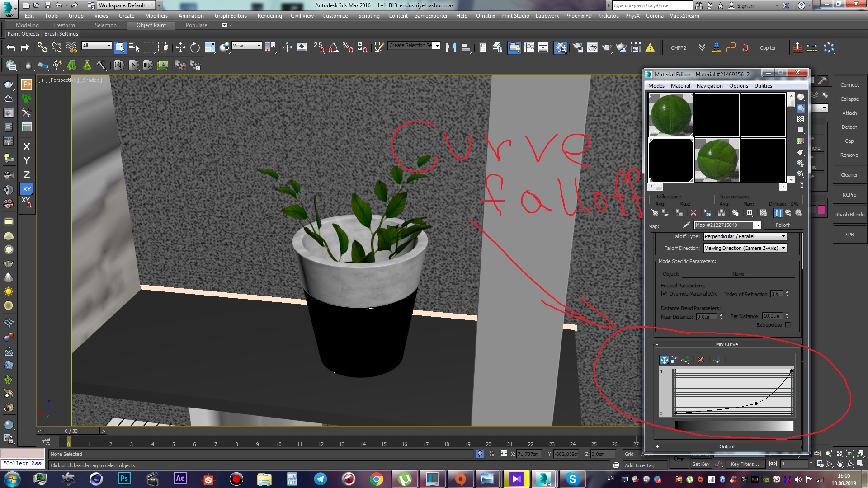Click Reset Map red X icon

point(693,213)
